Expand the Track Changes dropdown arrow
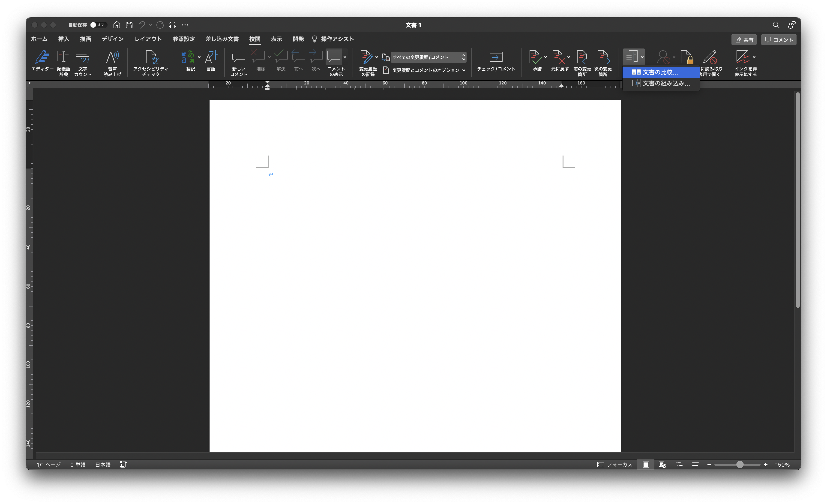The height and width of the screenshot is (504, 827). pos(377,57)
